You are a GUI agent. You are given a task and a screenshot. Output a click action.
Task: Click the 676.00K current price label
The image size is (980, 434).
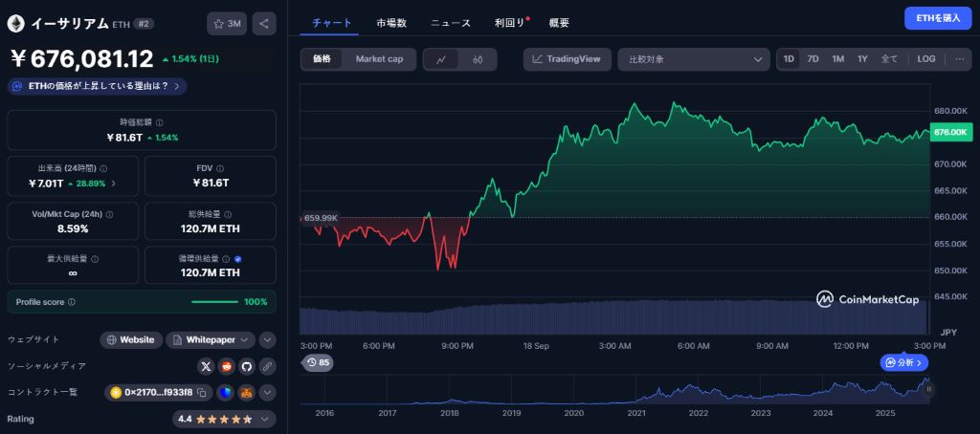click(x=951, y=132)
